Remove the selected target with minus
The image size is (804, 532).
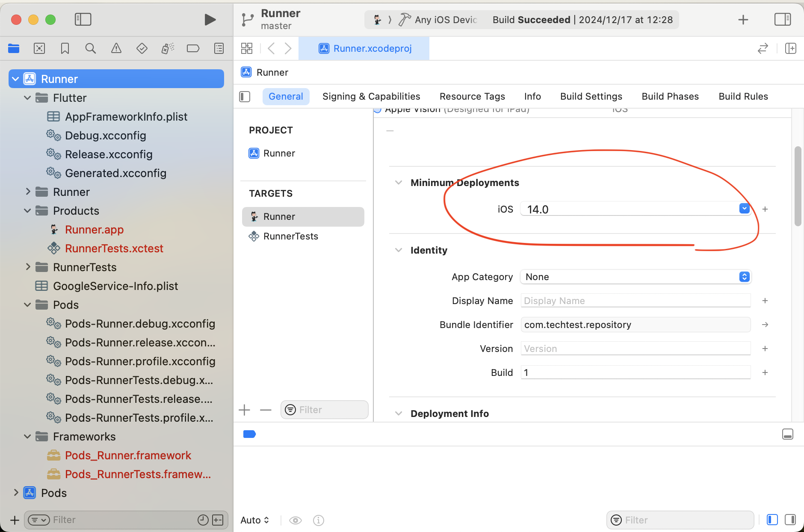266,410
